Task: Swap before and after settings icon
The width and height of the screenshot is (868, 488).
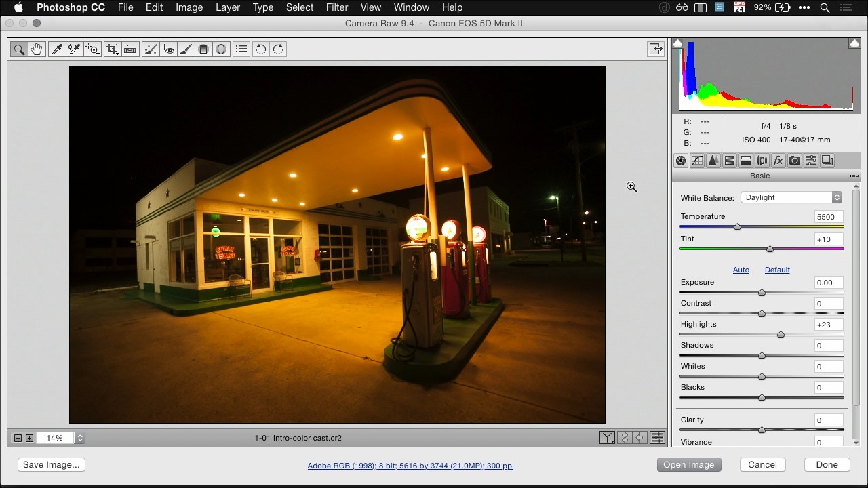Action: tap(625, 438)
